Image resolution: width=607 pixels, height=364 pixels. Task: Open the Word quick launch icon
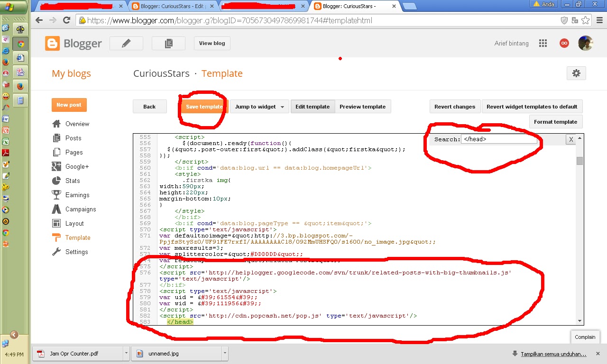(x=6, y=118)
